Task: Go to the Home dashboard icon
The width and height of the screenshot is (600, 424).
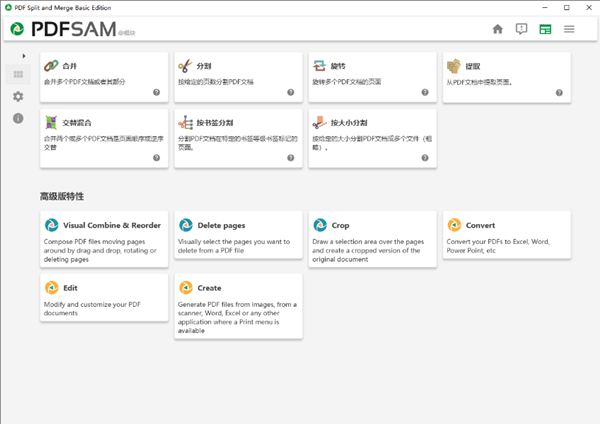Action: click(x=497, y=29)
